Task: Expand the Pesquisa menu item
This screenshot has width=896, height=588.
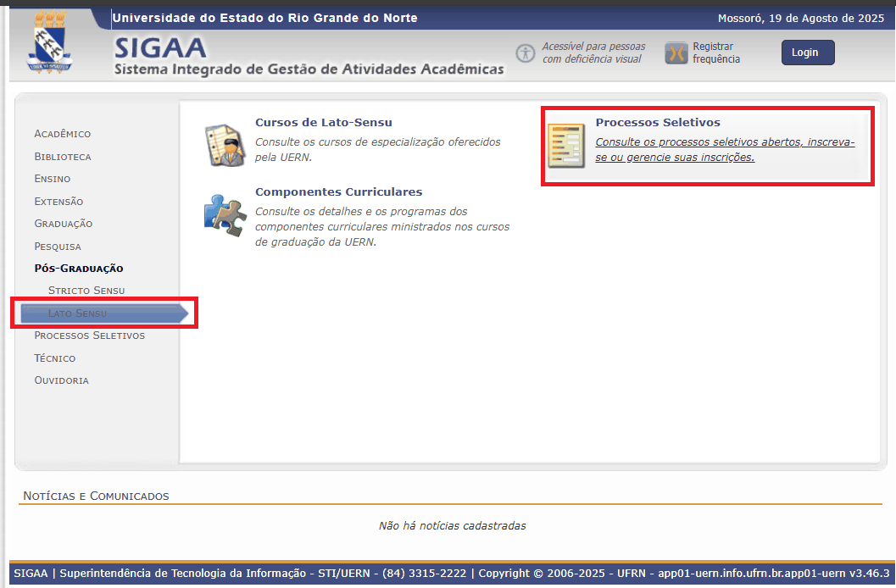Action: (58, 247)
